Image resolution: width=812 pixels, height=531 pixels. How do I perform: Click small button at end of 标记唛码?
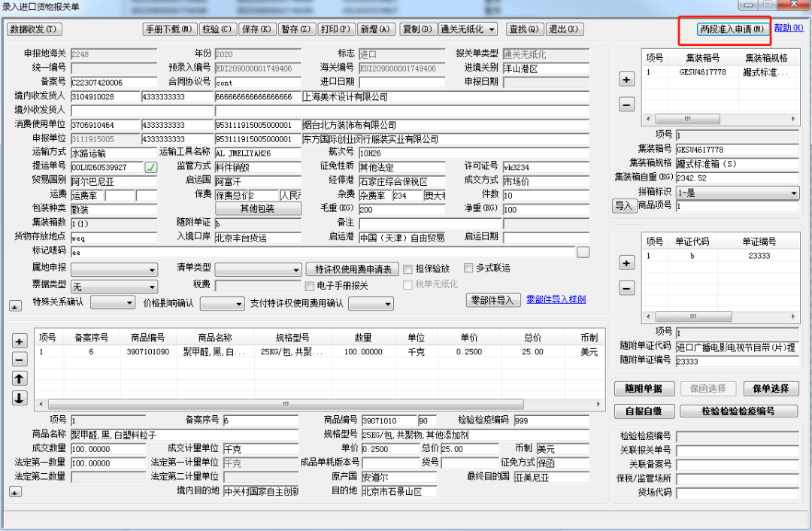click(x=583, y=252)
